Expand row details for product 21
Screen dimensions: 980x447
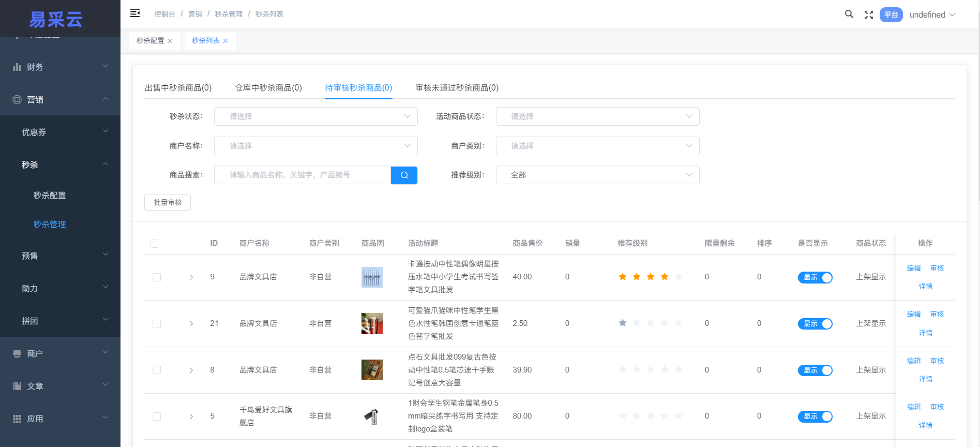(191, 324)
